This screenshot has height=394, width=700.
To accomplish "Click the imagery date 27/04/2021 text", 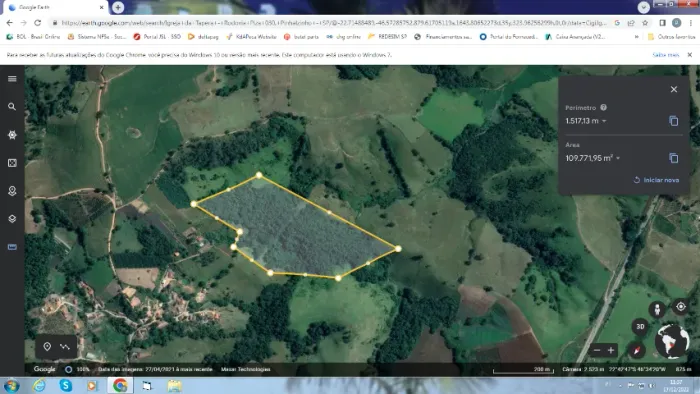I will click(155, 369).
